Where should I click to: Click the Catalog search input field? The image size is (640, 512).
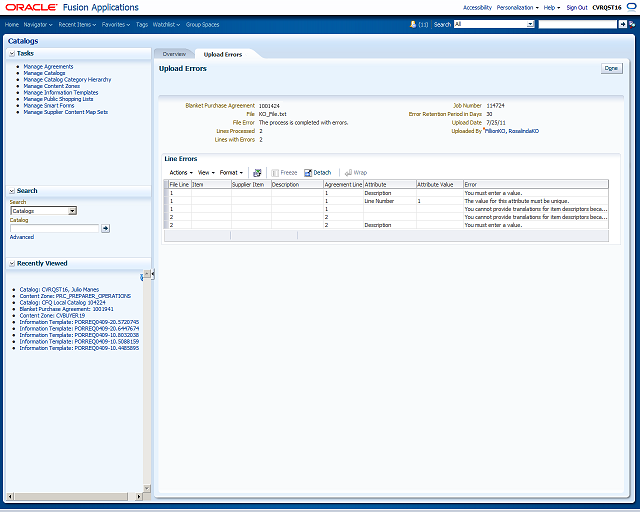click(55, 228)
